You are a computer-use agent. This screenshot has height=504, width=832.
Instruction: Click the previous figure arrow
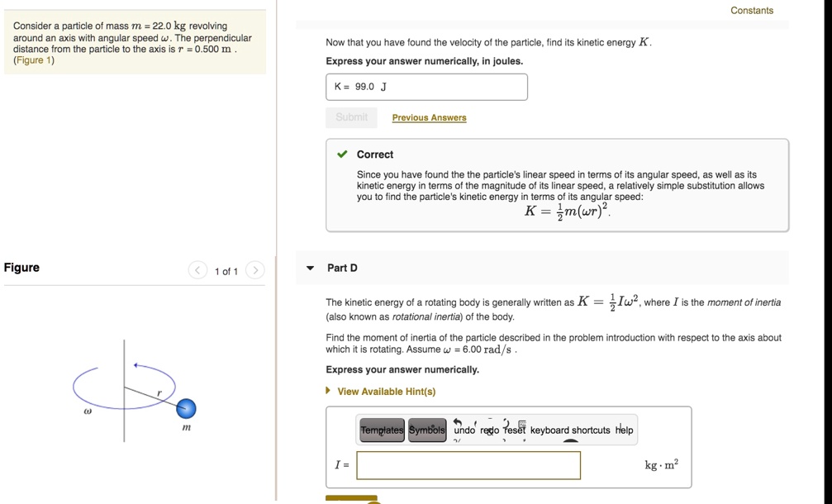197,270
